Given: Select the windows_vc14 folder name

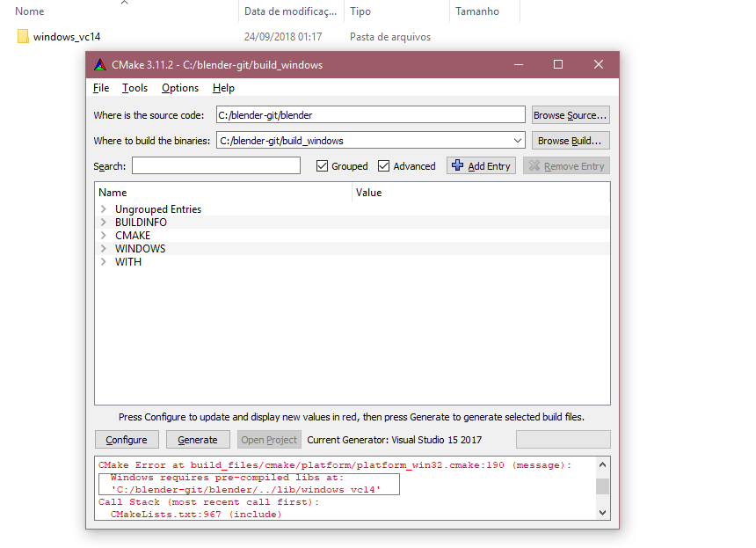Looking at the screenshot, I should click(x=67, y=37).
